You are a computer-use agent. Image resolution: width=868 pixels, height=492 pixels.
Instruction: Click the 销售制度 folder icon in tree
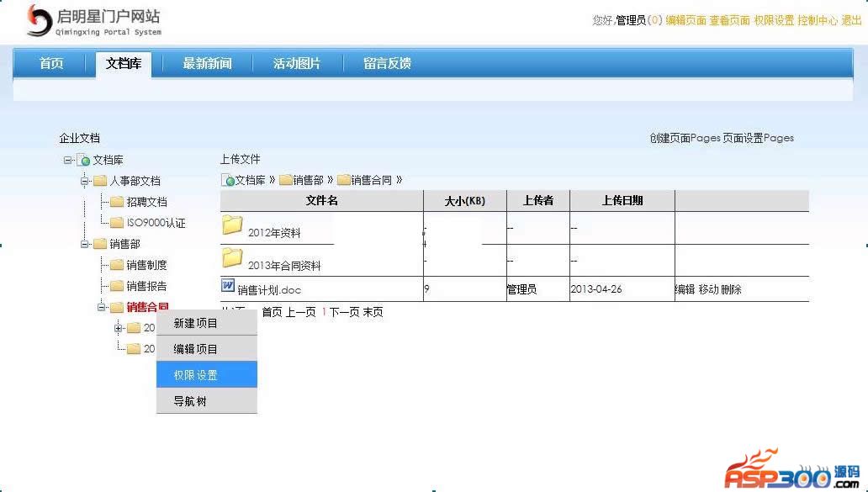[x=117, y=265]
